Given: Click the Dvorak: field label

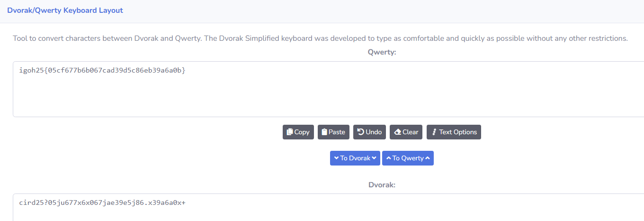Looking at the screenshot, I should (x=382, y=185).
